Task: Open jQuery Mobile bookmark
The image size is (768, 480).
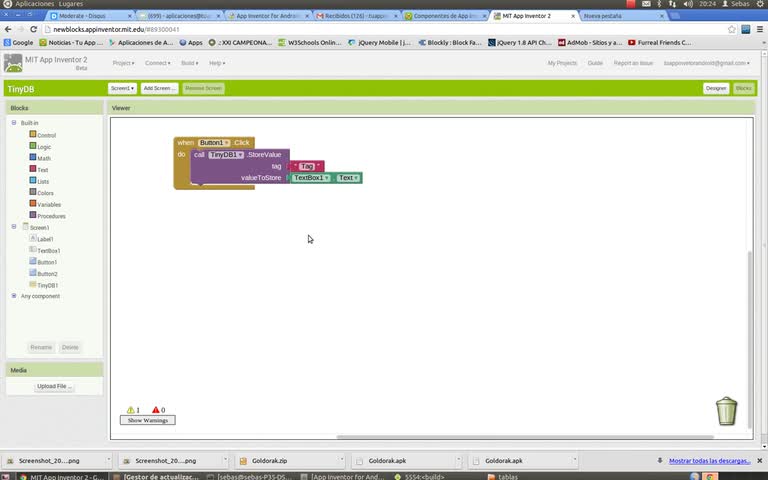Action: (x=379, y=43)
